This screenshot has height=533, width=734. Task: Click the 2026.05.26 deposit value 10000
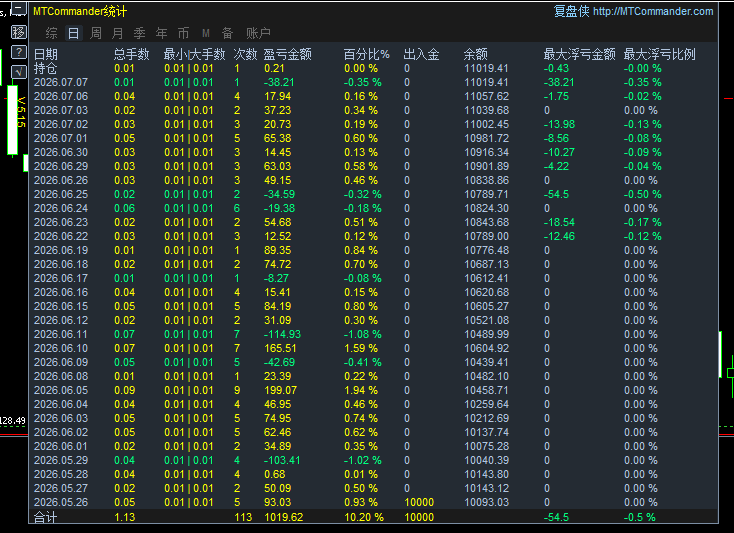coord(419,503)
